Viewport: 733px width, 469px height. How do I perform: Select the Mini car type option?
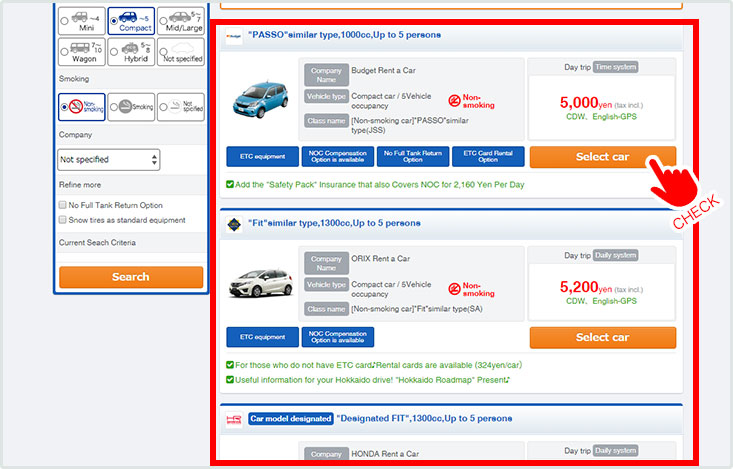[x=80, y=18]
